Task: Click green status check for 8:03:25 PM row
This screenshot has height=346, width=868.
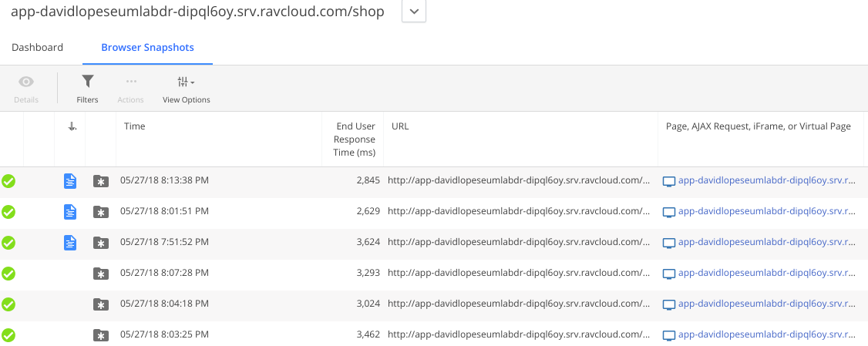Action: [x=9, y=335]
